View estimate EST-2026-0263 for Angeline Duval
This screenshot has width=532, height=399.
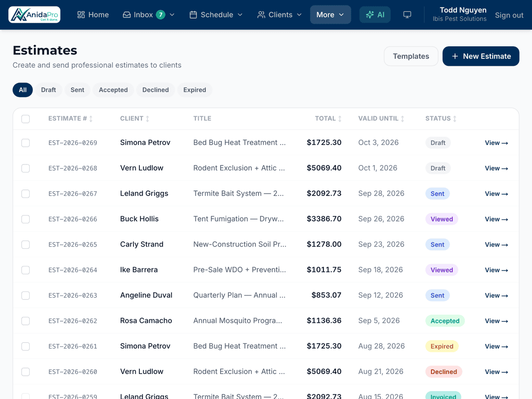pyautogui.click(x=496, y=296)
